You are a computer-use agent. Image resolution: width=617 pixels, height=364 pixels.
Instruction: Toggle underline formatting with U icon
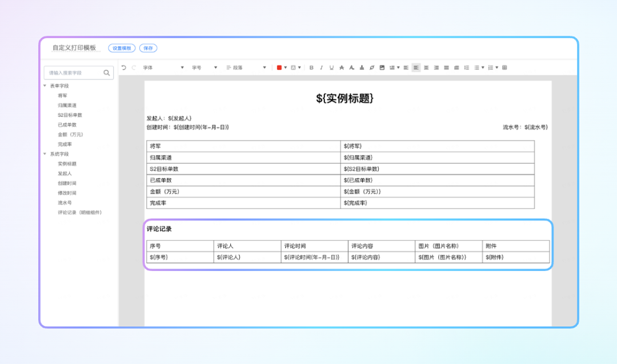pos(331,67)
